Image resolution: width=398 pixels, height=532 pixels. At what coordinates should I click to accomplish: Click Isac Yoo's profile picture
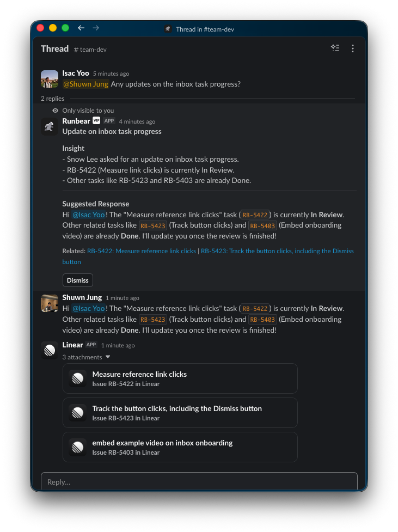pyautogui.click(x=50, y=79)
